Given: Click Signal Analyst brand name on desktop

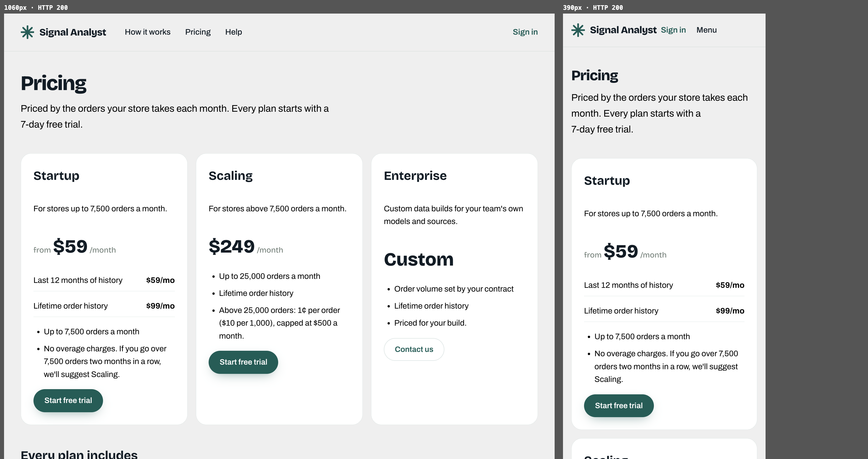Looking at the screenshot, I should [72, 32].
